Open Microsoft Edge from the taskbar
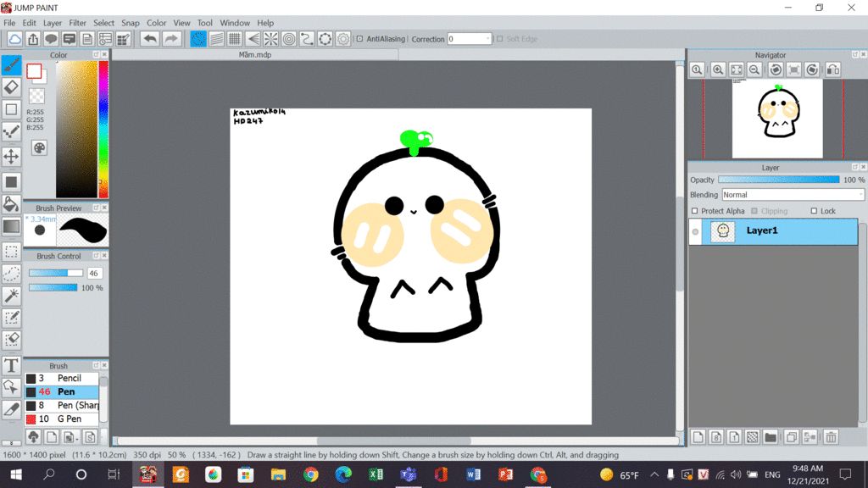868x488 pixels. point(343,474)
